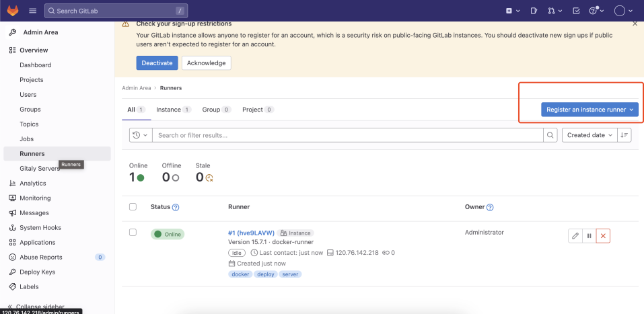The image size is (644, 314).
Task: Switch to the Project runners tab
Action: coord(258,110)
